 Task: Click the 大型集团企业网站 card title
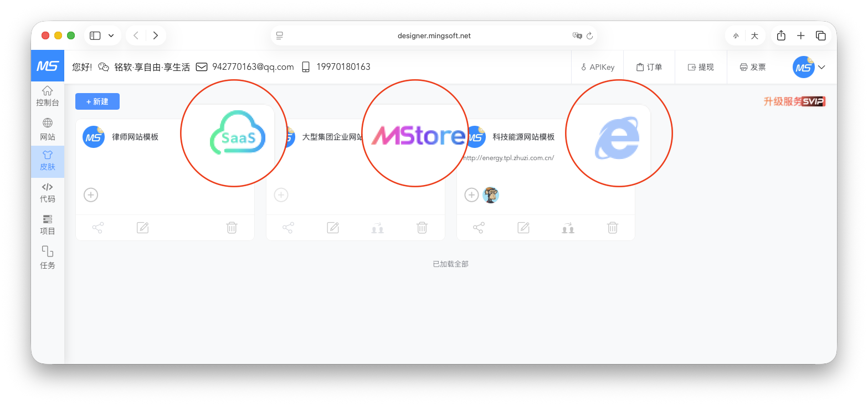[332, 137]
